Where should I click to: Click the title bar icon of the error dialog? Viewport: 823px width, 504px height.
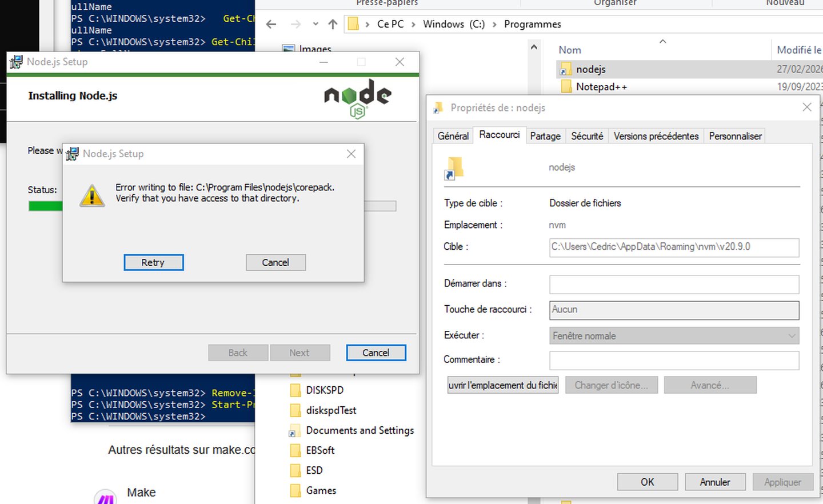pos(72,154)
